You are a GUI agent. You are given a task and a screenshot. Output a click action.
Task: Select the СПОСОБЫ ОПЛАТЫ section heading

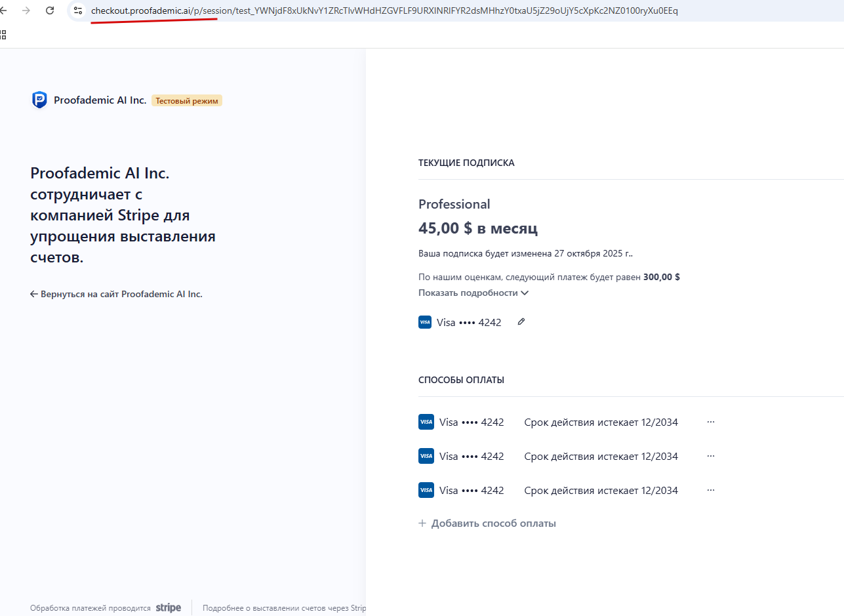pos(461,380)
